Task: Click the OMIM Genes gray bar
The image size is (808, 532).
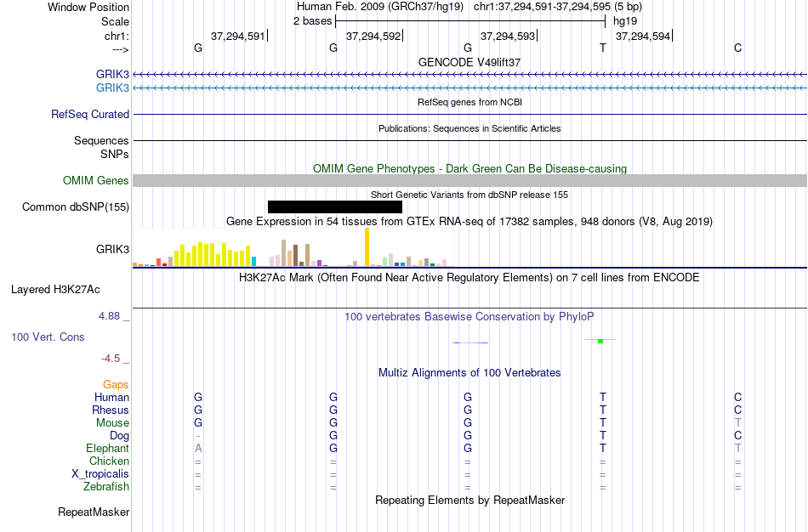Action: 470,181
